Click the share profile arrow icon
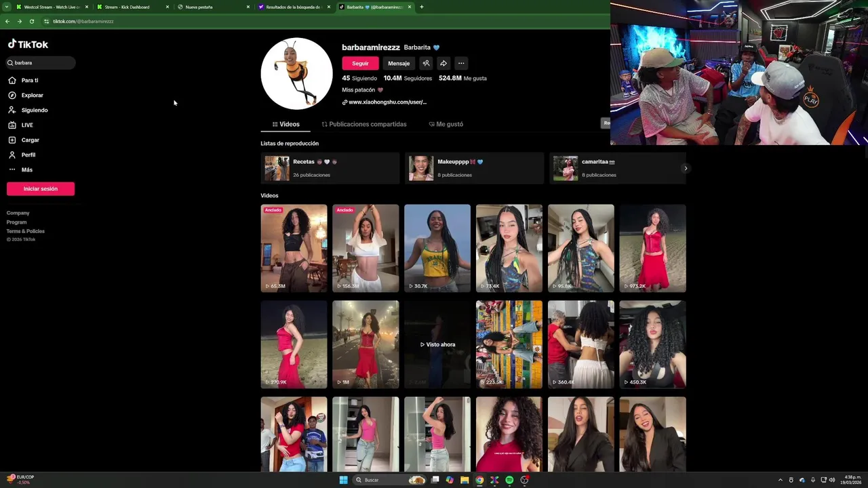The height and width of the screenshot is (488, 868). click(443, 64)
